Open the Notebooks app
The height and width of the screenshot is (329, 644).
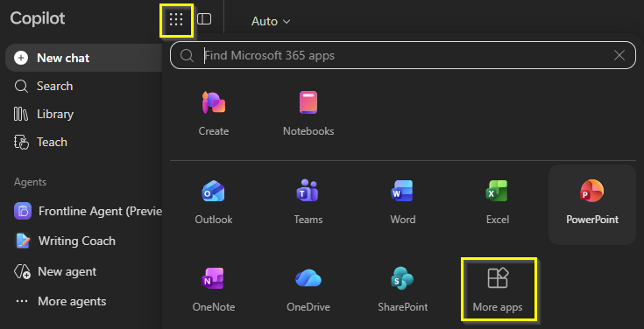(x=308, y=114)
